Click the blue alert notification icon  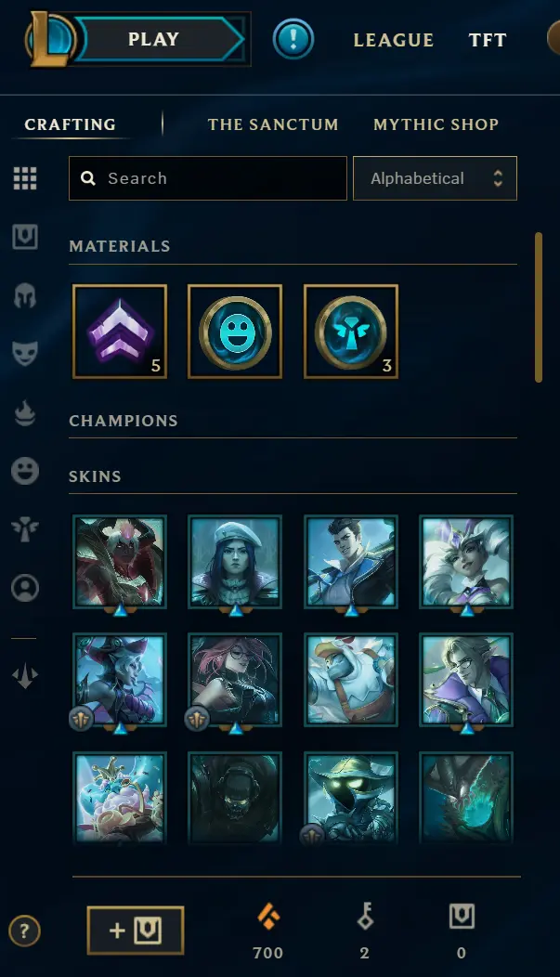[x=293, y=39]
